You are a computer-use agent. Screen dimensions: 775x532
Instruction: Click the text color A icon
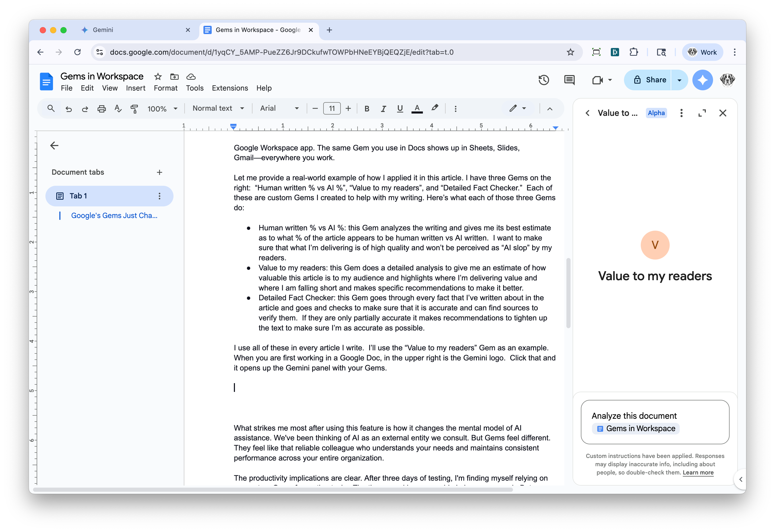coord(417,108)
